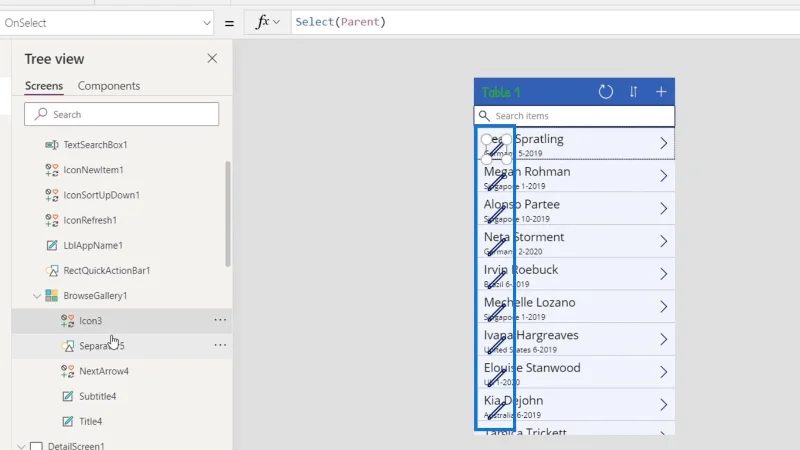Select TextSearchBox1 in the tree
Screen dimensions: 800x450
(x=95, y=145)
